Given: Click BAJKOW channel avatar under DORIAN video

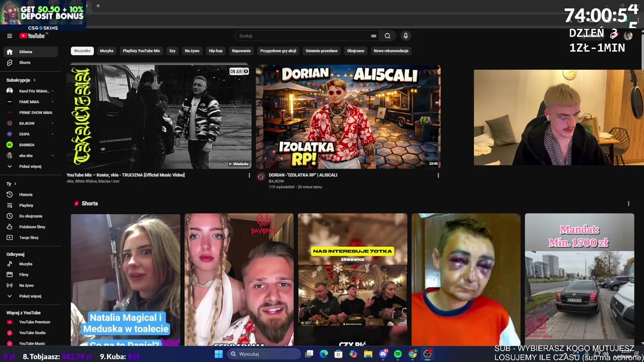Looking at the screenshot, I should tap(261, 176).
